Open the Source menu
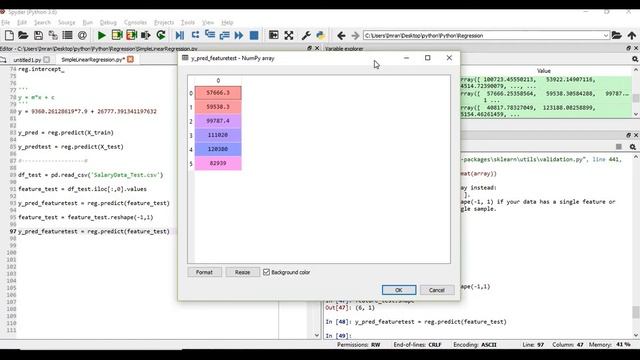Viewport: 640px width, 360px height. pos(66,22)
